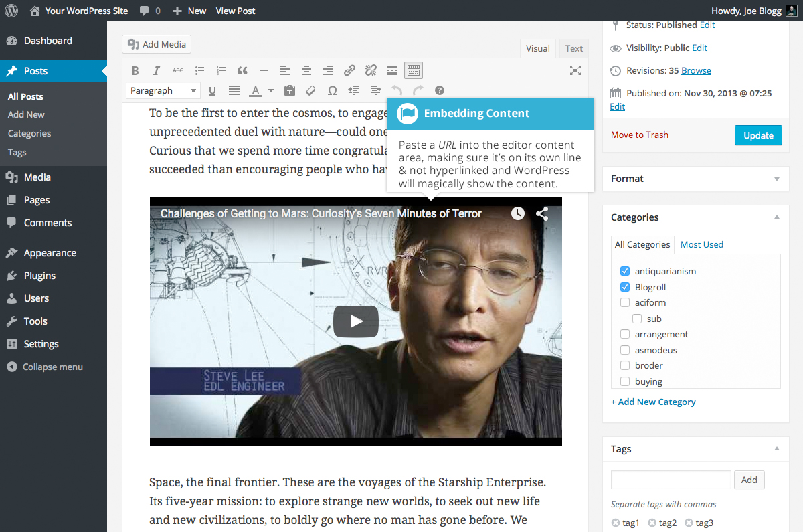Image resolution: width=803 pixels, height=532 pixels.
Task: Switch to the Text editor tab
Action: click(x=573, y=48)
